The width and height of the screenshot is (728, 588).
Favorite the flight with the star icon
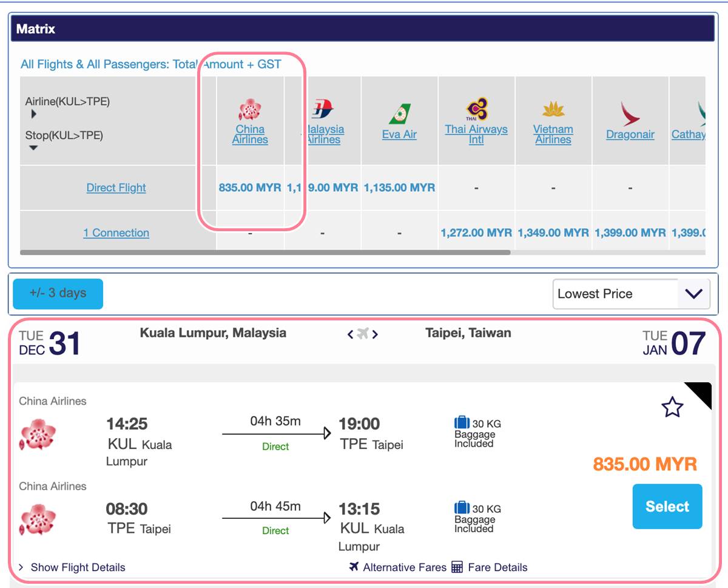click(672, 407)
